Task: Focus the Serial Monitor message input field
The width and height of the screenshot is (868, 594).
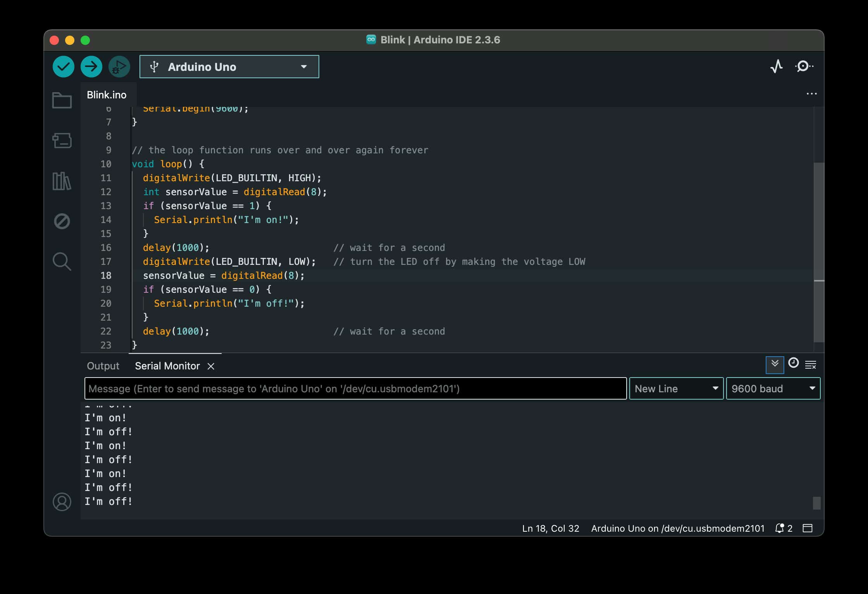Action: click(x=355, y=388)
